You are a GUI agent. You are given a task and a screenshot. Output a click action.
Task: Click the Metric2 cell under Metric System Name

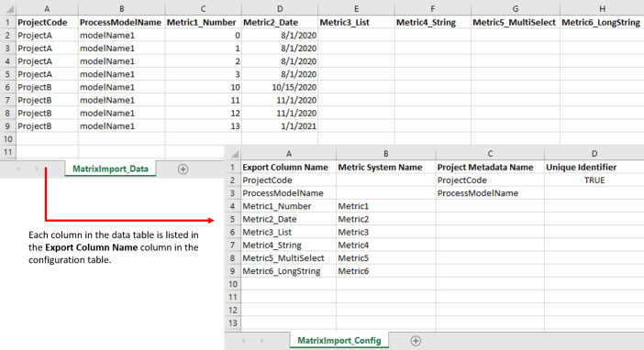coord(385,219)
